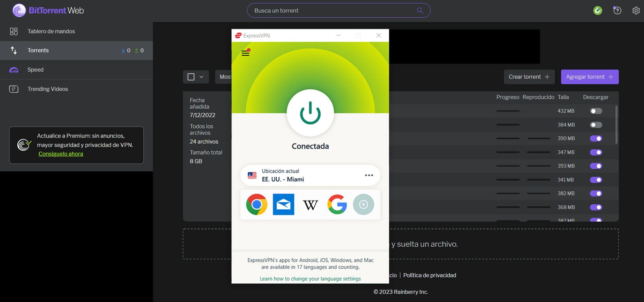
Task: Launch the Chrome shortcut in ExpressVPN
Action: 257,204
